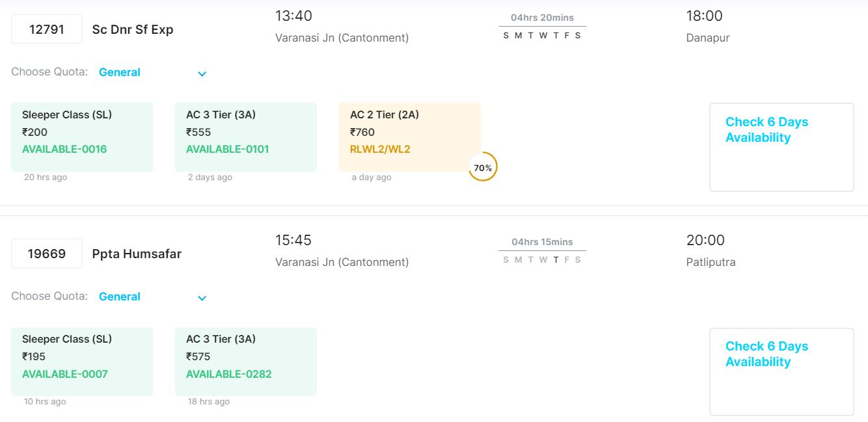The height and width of the screenshot is (422, 868).
Task: Click the 70% confirmation chance indicator
Action: [x=483, y=167]
